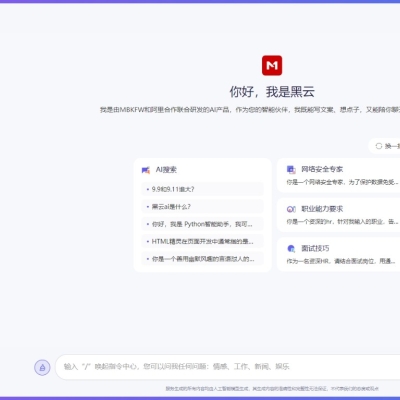Viewport: 400px width, 400px height.
Task: Select the 9.9和9.11谁大? suggestion
Action: pyautogui.click(x=202, y=189)
